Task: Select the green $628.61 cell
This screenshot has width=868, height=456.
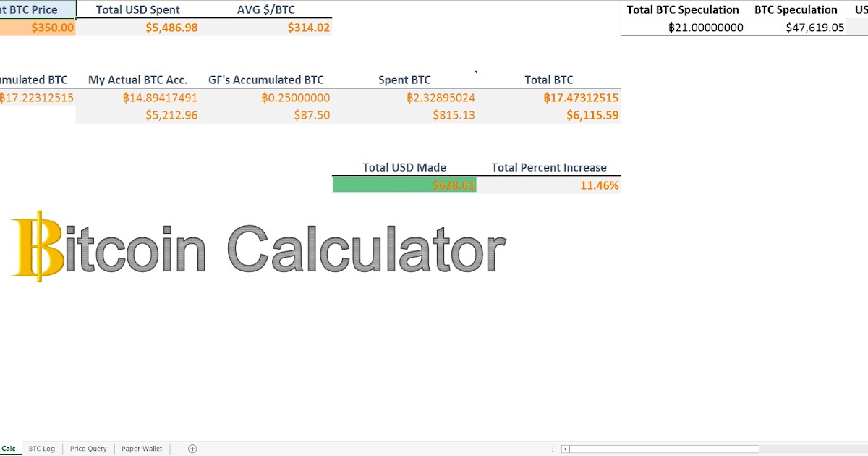Action: (x=404, y=185)
